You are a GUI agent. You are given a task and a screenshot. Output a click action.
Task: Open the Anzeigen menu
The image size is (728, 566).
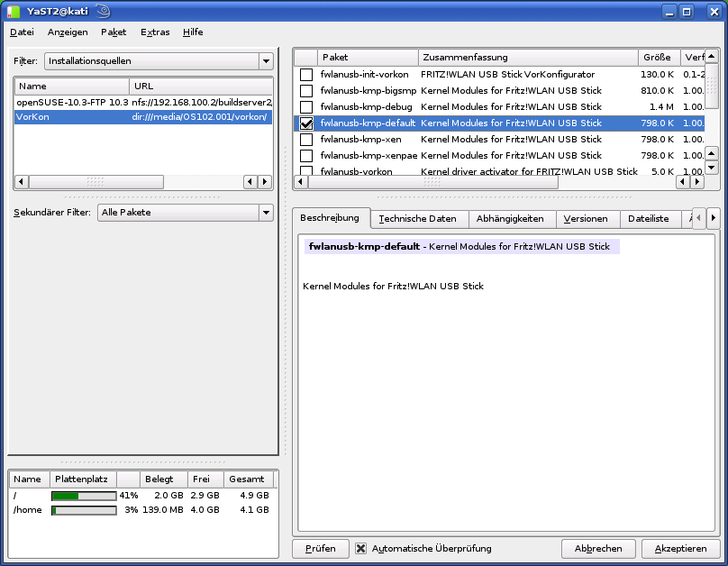coord(68,32)
